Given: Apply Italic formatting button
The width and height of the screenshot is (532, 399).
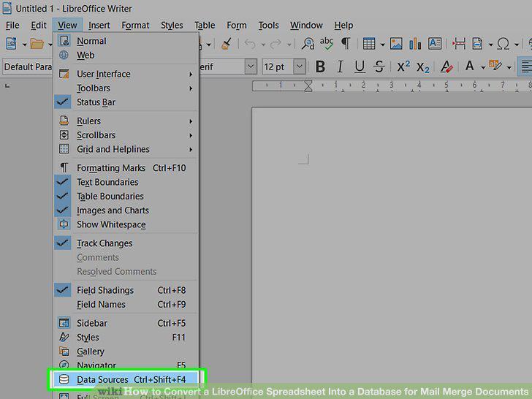Looking at the screenshot, I should click(340, 66).
